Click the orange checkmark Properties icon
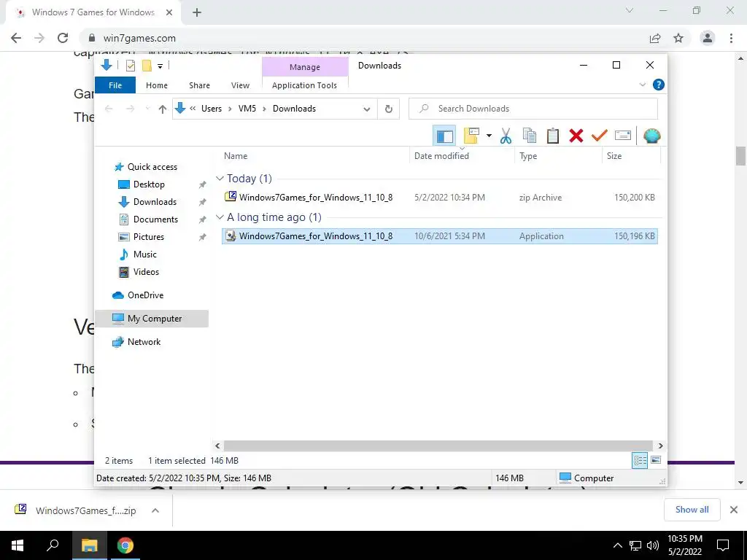This screenshot has height=560, width=747. 600,136
